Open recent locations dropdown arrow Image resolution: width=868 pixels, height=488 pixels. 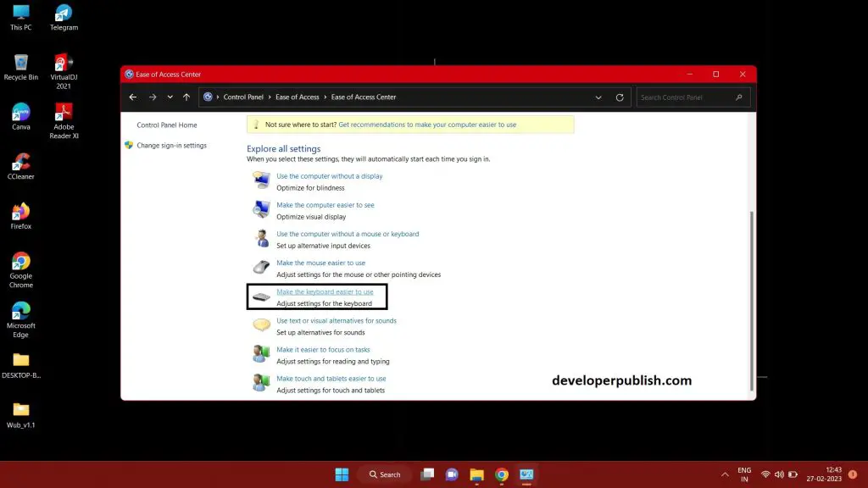tap(170, 97)
